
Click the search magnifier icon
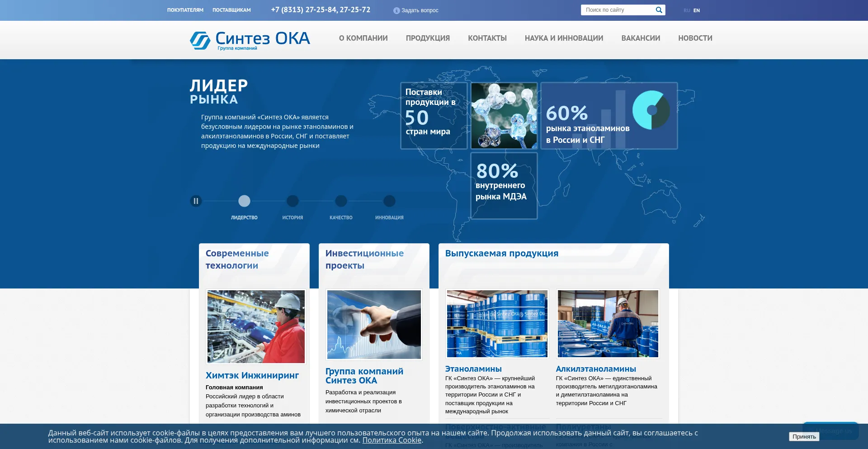pos(659,9)
